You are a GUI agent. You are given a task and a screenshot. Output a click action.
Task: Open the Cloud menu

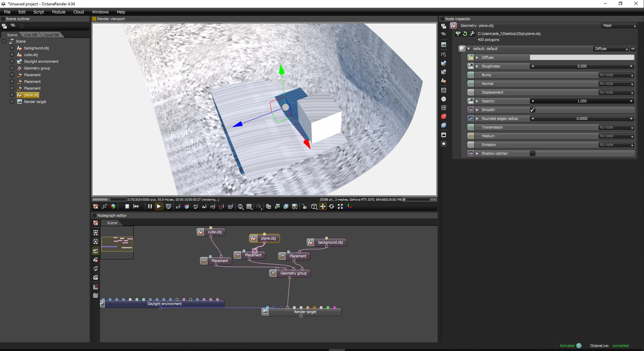(x=79, y=12)
